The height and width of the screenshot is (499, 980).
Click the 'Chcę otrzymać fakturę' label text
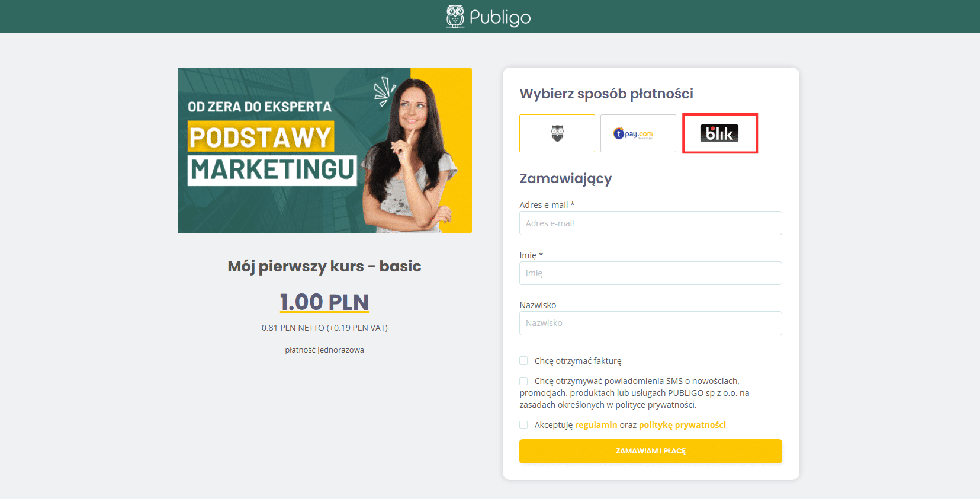578,361
